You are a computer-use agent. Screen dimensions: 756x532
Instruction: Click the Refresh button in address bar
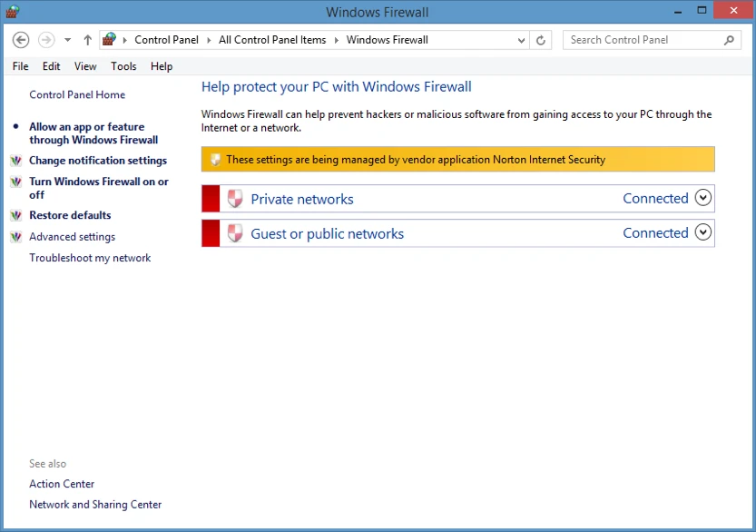pos(541,40)
